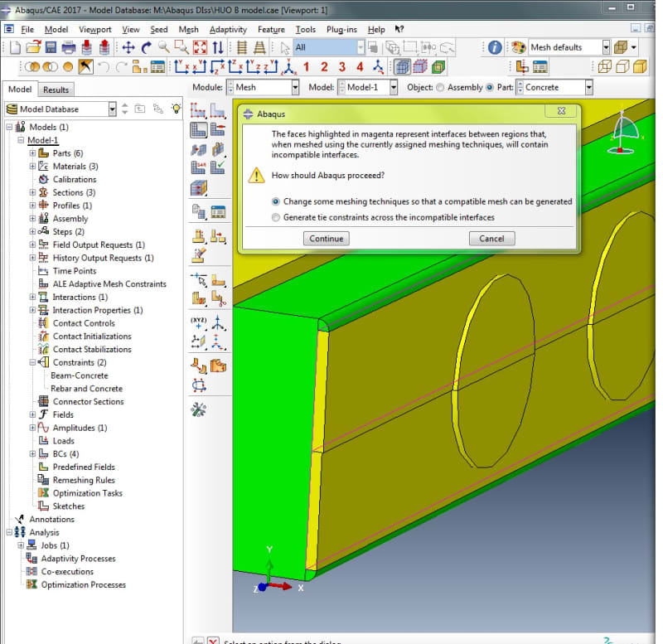
Task: Click the Continue button in dialog
Action: click(x=326, y=239)
